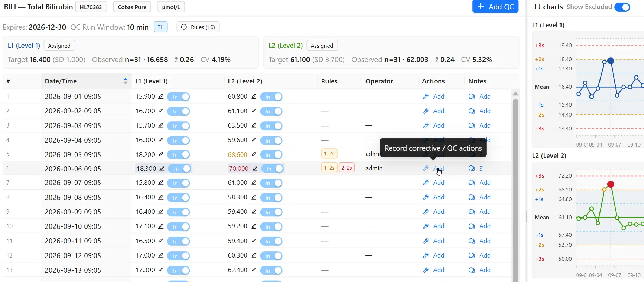Click wrench action icon in row 7
This screenshot has height=282, width=644.
point(426,183)
